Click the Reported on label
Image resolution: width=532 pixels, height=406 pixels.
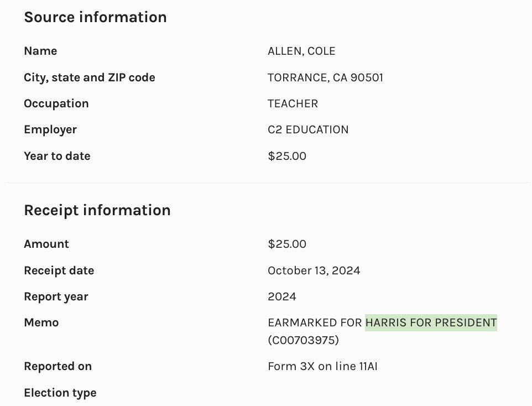pos(58,366)
